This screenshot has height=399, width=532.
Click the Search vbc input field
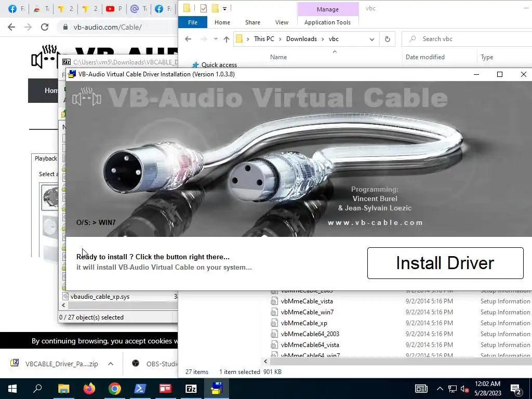point(467,39)
